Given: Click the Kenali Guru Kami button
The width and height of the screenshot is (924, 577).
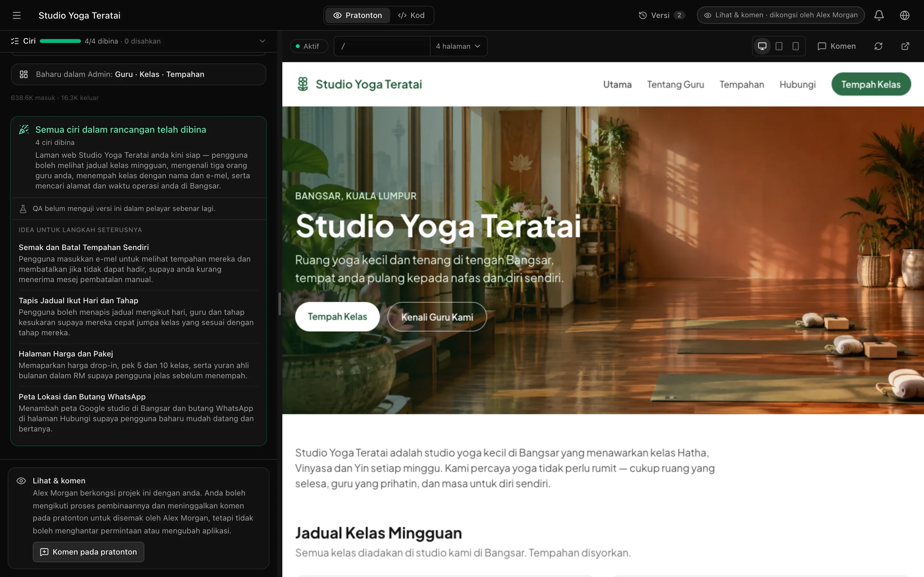Looking at the screenshot, I should click(437, 317).
